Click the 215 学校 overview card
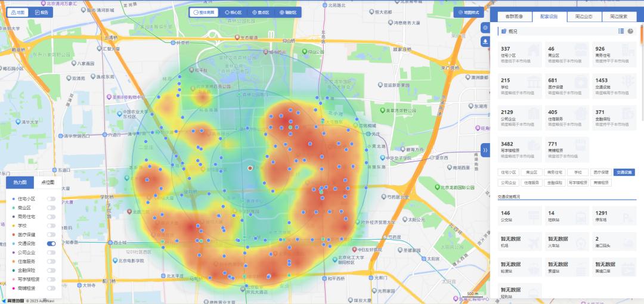 point(519,86)
